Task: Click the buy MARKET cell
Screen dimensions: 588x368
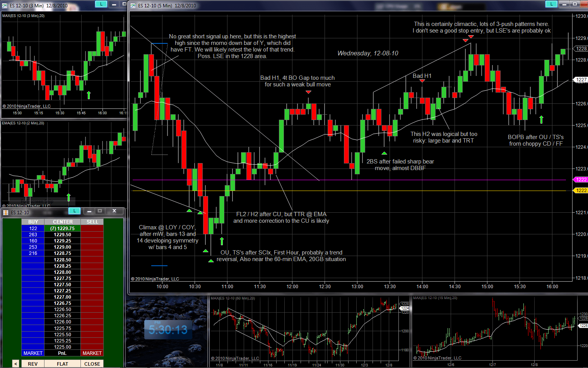Action: coord(33,353)
